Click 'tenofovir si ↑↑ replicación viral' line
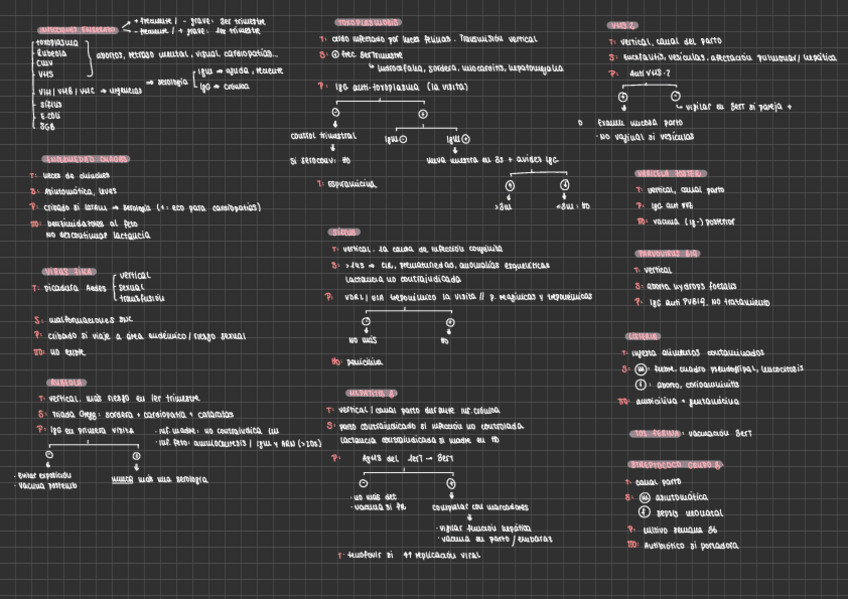The image size is (848, 599). tap(413, 556)
